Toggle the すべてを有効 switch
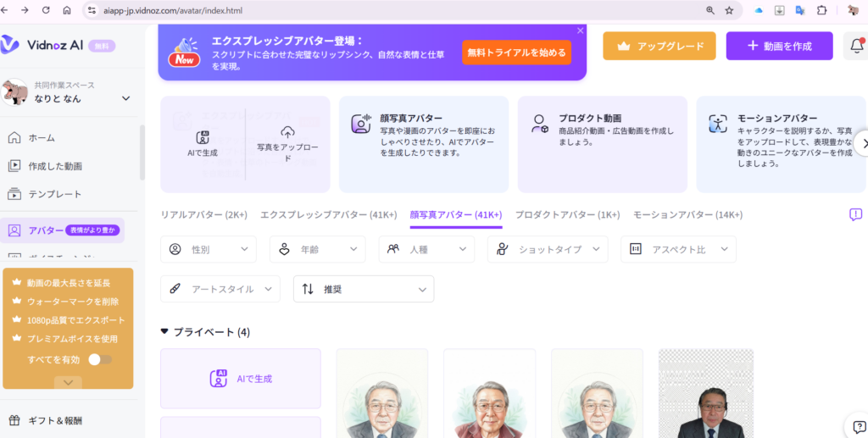Screen dimensions: 868x438 pos(100,359)
